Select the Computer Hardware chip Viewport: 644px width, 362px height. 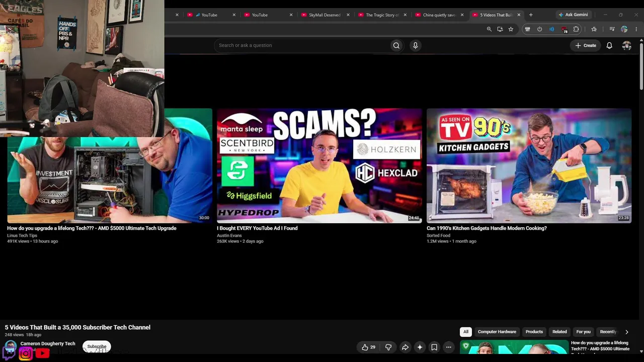click(497, 332)
